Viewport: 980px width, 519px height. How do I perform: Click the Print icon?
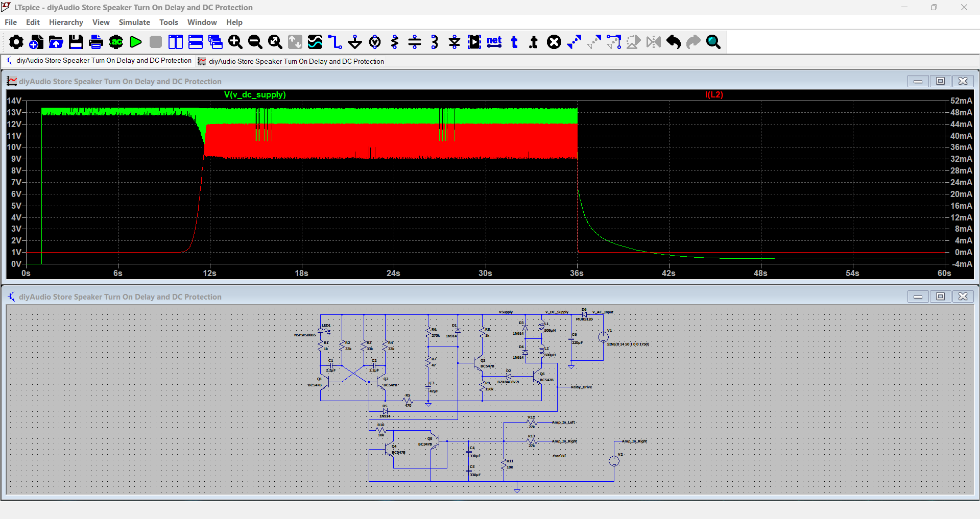(96, 42)
